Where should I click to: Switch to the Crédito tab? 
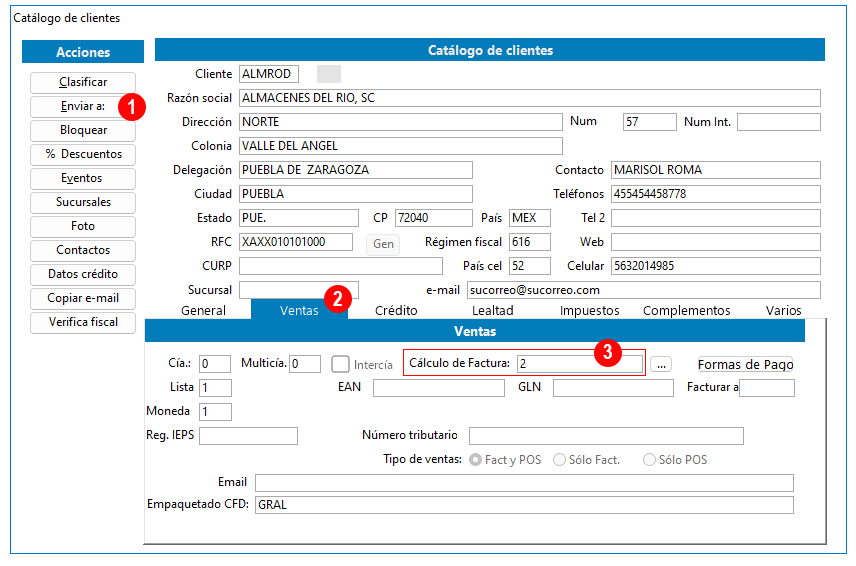point(396,311)
